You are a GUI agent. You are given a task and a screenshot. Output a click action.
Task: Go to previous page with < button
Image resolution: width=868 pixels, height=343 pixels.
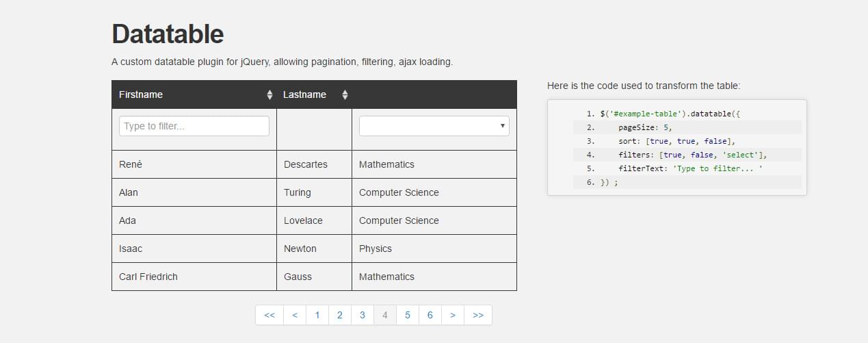[x=295, y=315]
